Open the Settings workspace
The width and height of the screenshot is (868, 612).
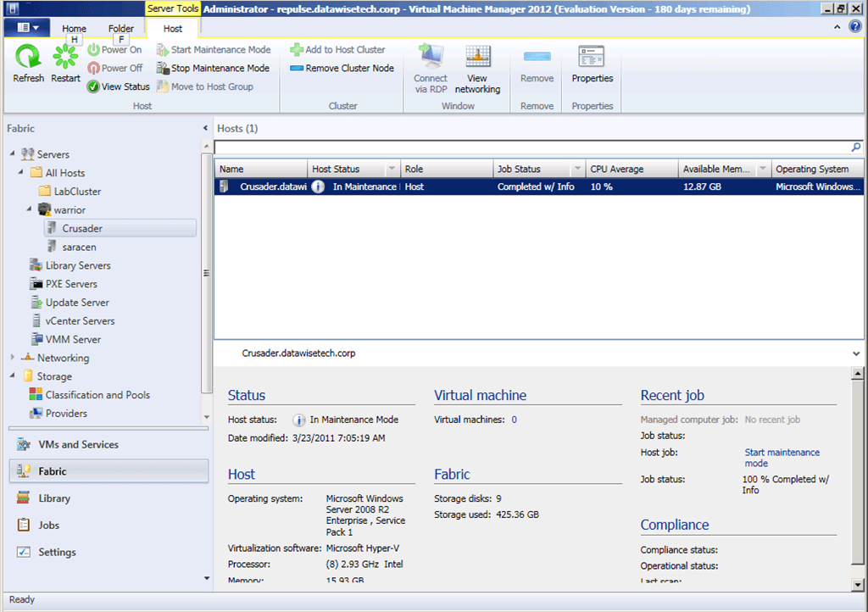pos(108,552)
